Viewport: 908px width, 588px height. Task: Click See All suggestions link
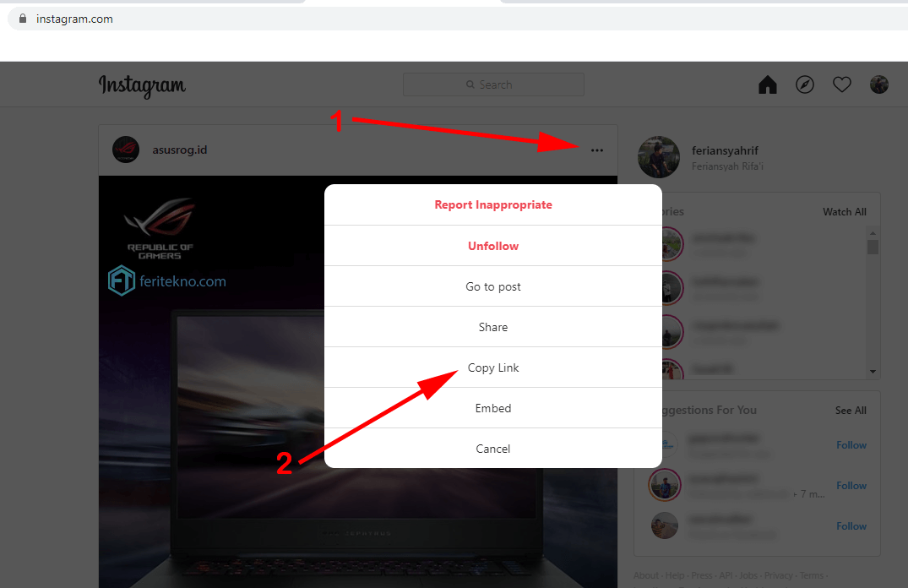(x=851, y=410)
